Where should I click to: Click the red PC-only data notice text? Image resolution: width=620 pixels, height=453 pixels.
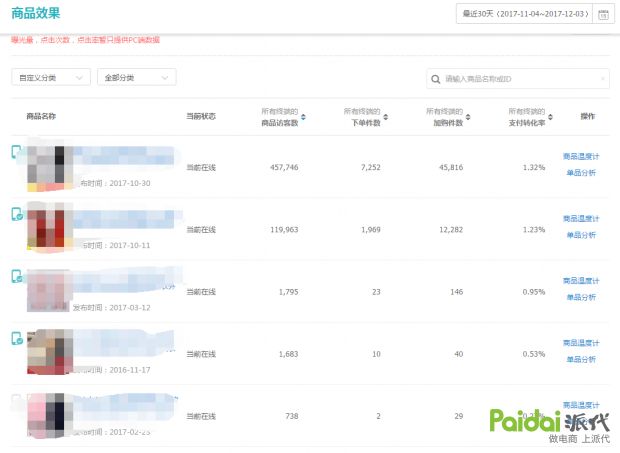click(85, 40)
